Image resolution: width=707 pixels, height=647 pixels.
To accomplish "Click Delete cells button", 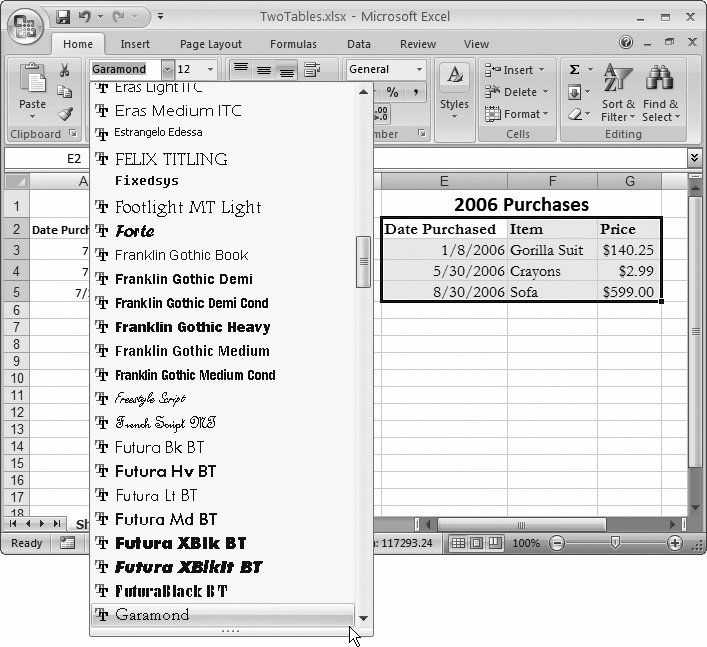I will coord(517,92).
